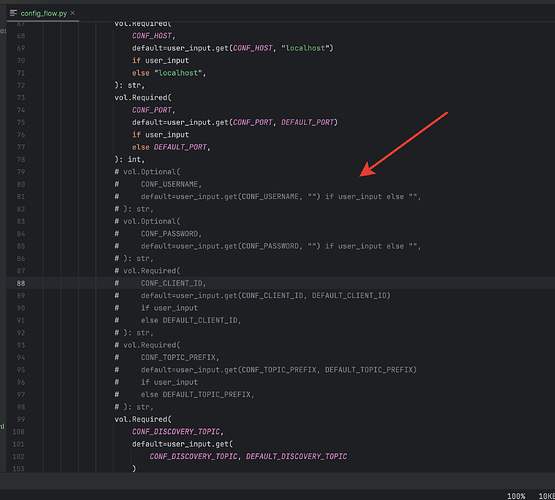Click line number 88 in the gutter
This screenshot has height=500, width=555.
(21, 283)
